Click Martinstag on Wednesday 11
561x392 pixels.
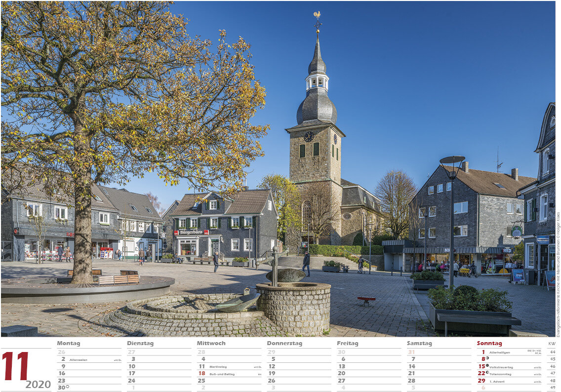[218, 367]
